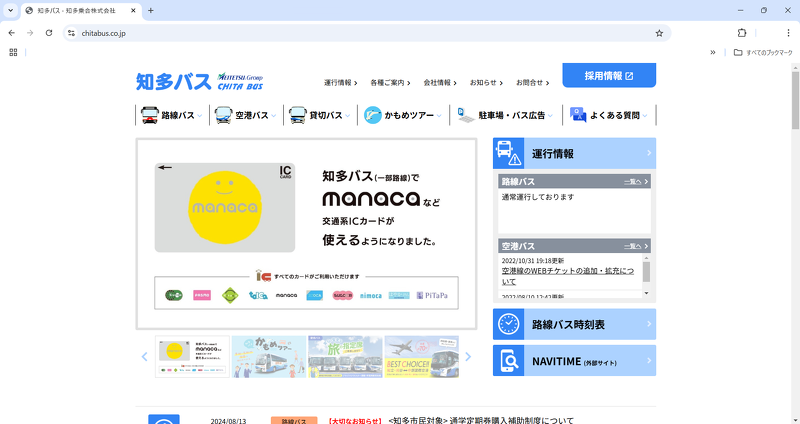Viewport: 800px width, 424px height.
Task: Select the かもめツアー banner thumbnail
Action: (269, 357)
